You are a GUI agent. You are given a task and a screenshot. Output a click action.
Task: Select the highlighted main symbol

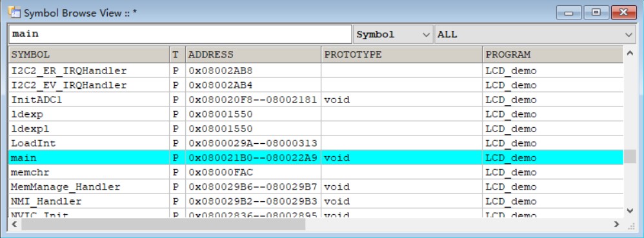coord(316,157)
